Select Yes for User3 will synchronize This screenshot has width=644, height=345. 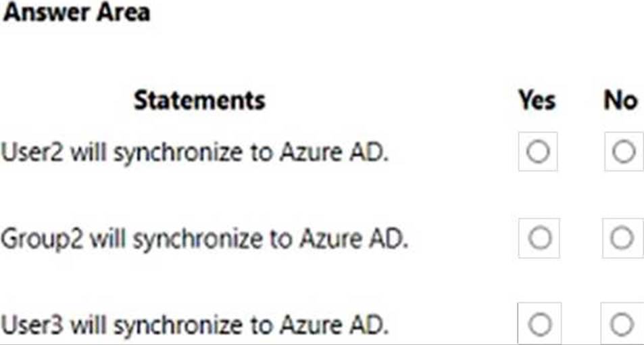(x=539, y=324)
